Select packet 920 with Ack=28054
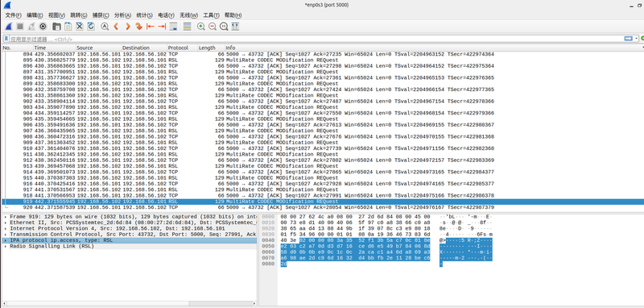The image size is (644, 308). 323,207
